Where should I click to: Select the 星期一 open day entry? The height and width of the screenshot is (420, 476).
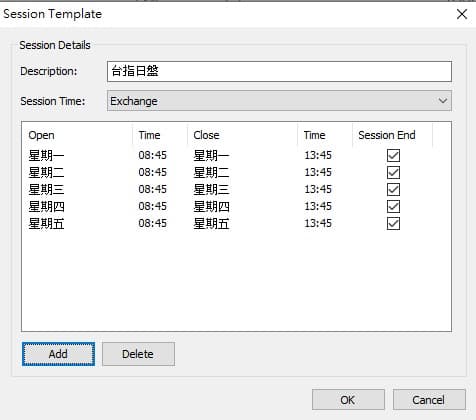click(x=46, y=155)
